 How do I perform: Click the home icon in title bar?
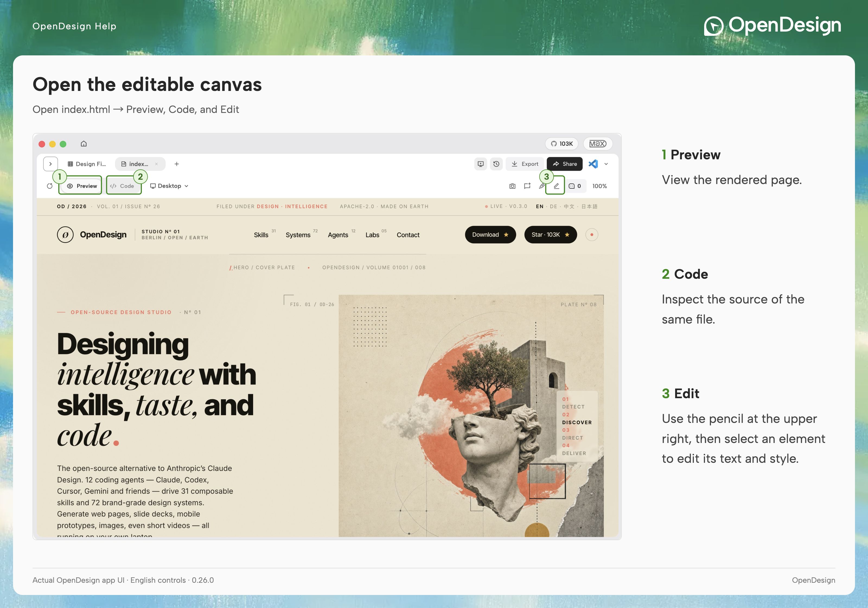(x=84, y=144)
